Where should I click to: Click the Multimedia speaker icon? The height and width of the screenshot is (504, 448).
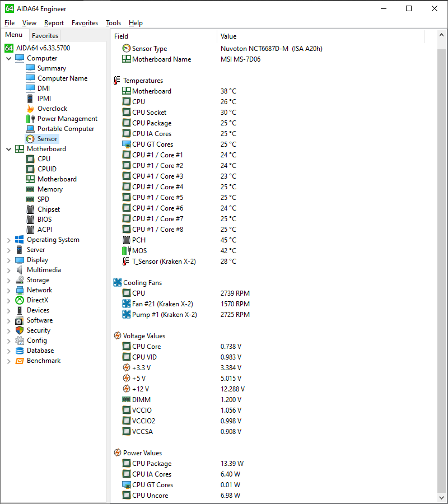[x=20, y=270]
